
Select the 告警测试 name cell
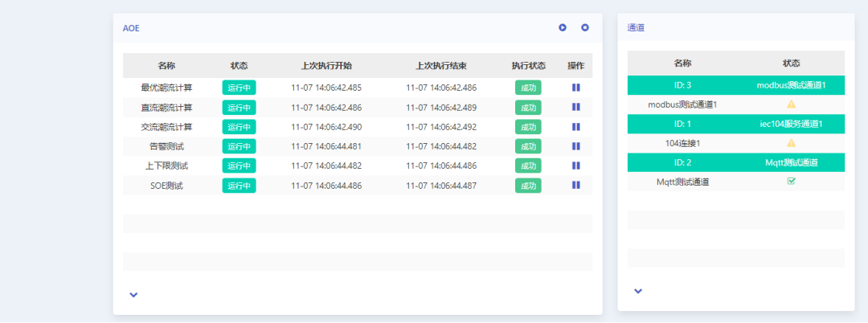166,146
